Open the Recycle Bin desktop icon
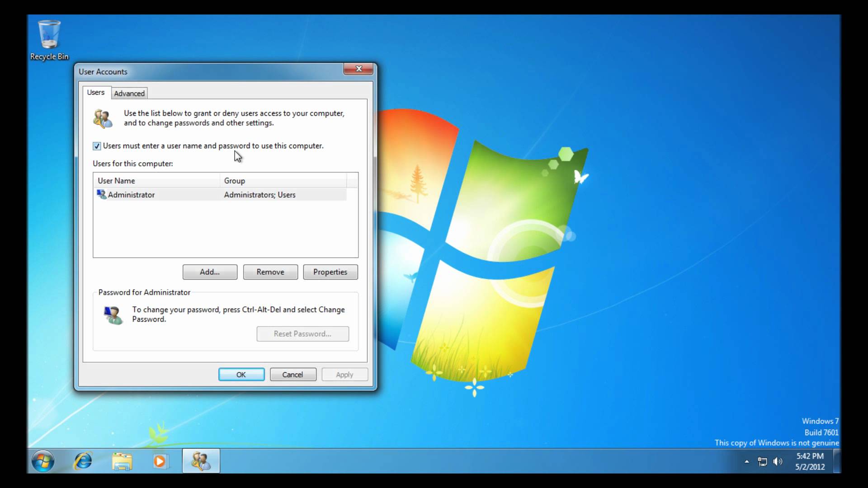Screen dimensions: 868x488 49,40
